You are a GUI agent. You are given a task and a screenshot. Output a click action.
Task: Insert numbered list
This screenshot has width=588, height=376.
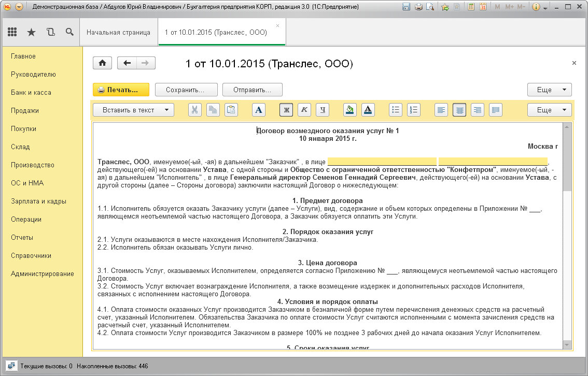(x=414, y=110)
